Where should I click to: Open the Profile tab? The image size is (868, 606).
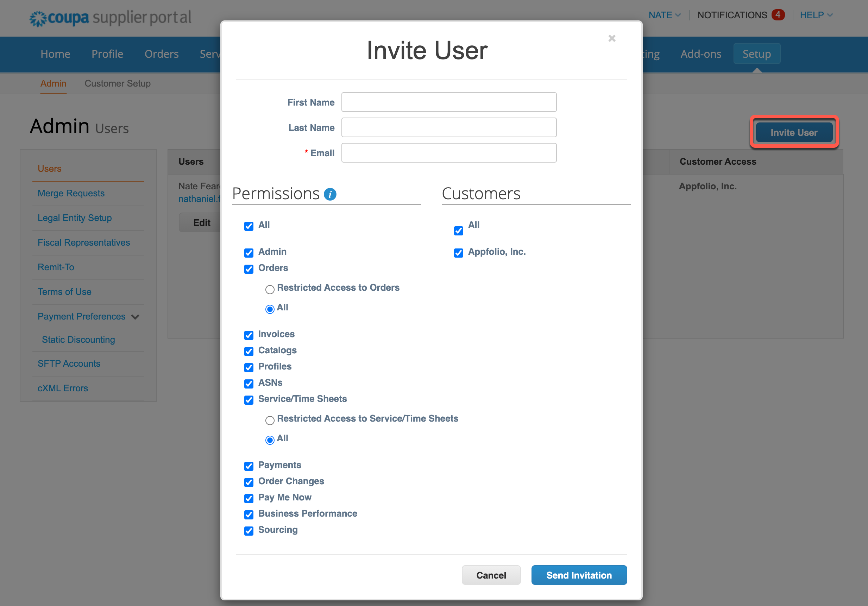(x=107, y=54)
